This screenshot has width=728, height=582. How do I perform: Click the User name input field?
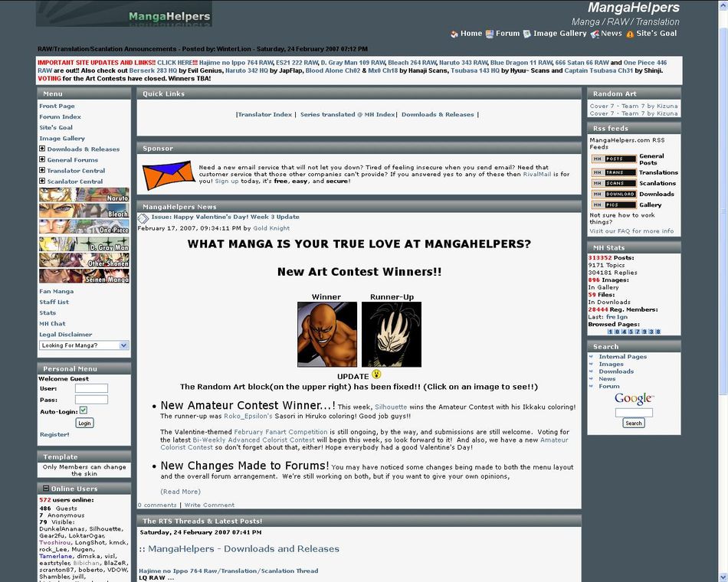pos(91,388)
